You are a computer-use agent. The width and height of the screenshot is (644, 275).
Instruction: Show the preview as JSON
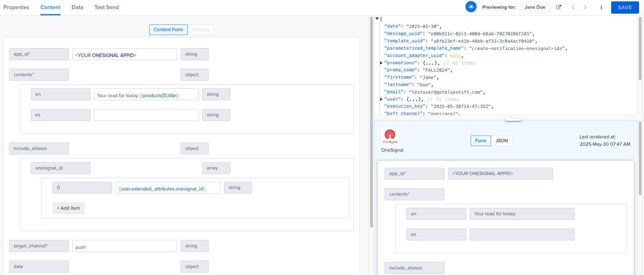(x=501, y=141)
